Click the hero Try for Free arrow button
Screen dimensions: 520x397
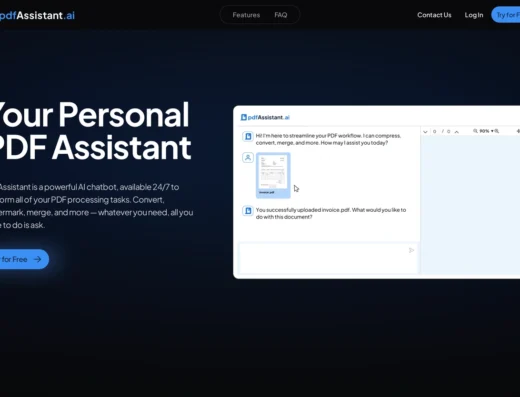(23, 259)
